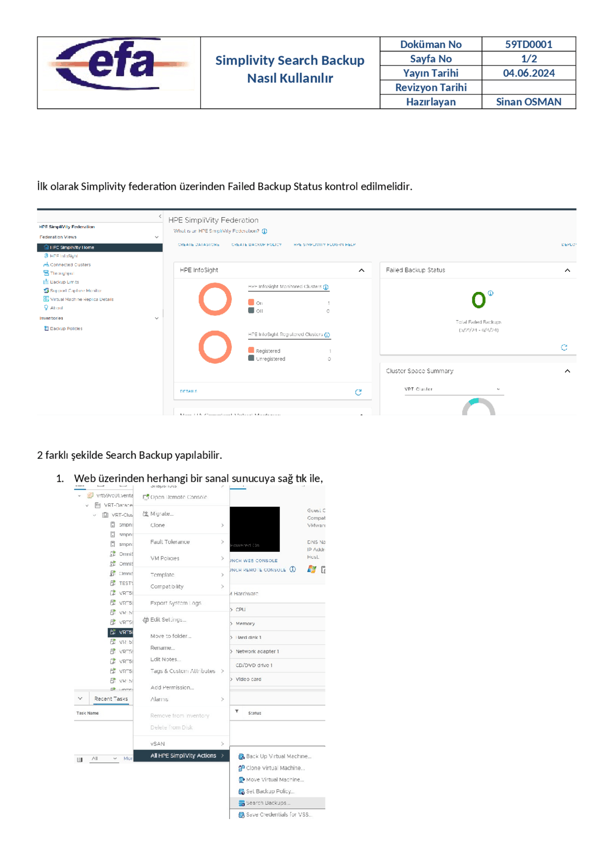Click the Status column filter icon
The width and height of the screenshot is (613, 868).
237,711
